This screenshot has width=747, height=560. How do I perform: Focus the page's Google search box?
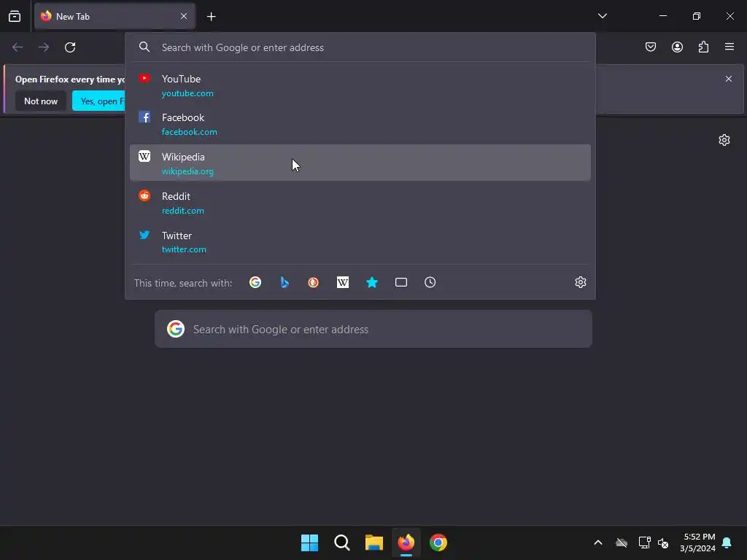pos(373,329)
